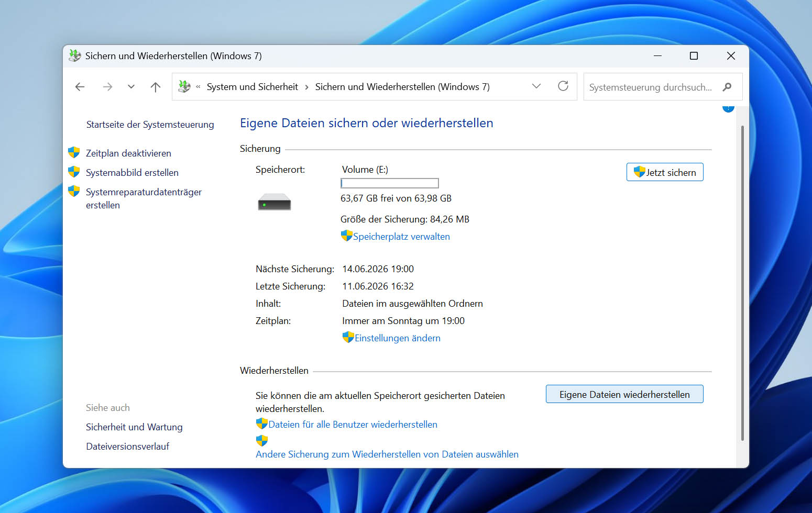Open Dateien für alle Benutzer wiederherstellen

click(353, 425)
